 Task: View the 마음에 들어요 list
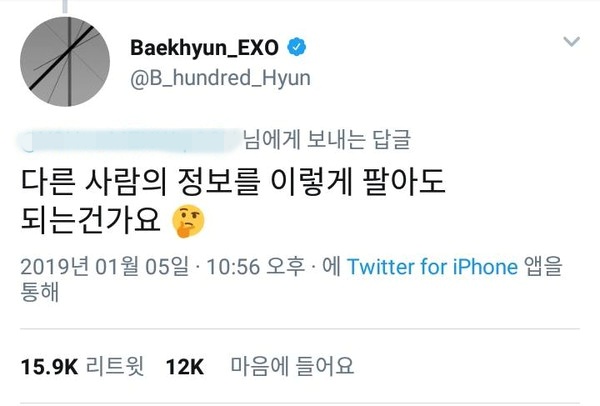click(292, 366)
